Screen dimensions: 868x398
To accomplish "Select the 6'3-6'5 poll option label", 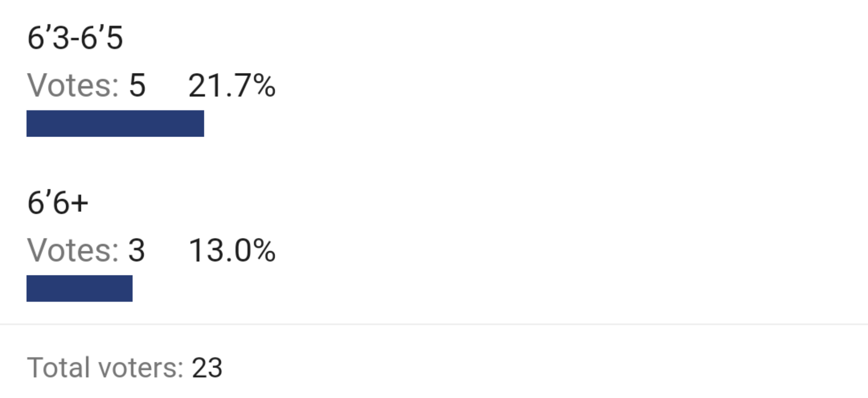I will point(75,38).
